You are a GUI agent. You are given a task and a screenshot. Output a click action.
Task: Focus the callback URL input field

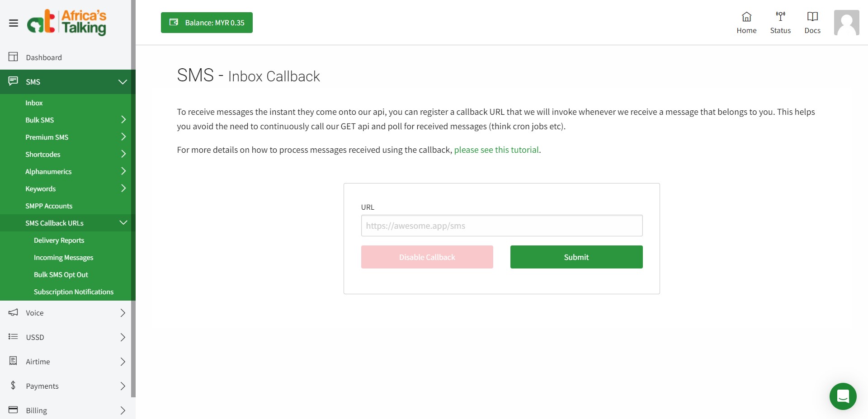501,226
